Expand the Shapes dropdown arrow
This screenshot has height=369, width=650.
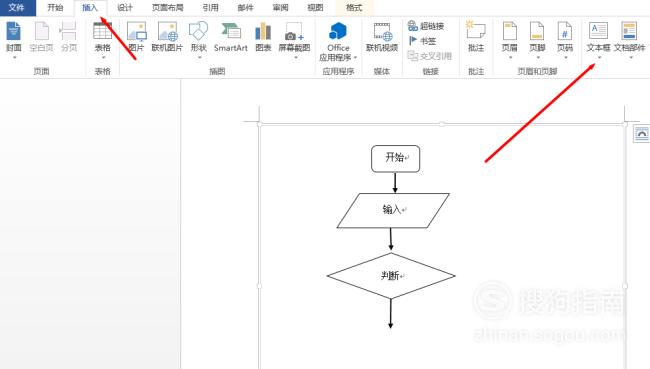tap(199, 58)
